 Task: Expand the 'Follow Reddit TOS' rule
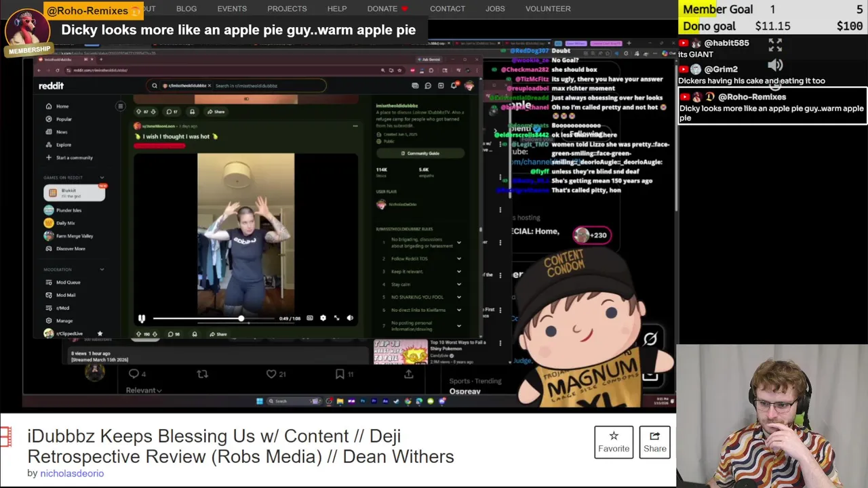click(458, 259)
